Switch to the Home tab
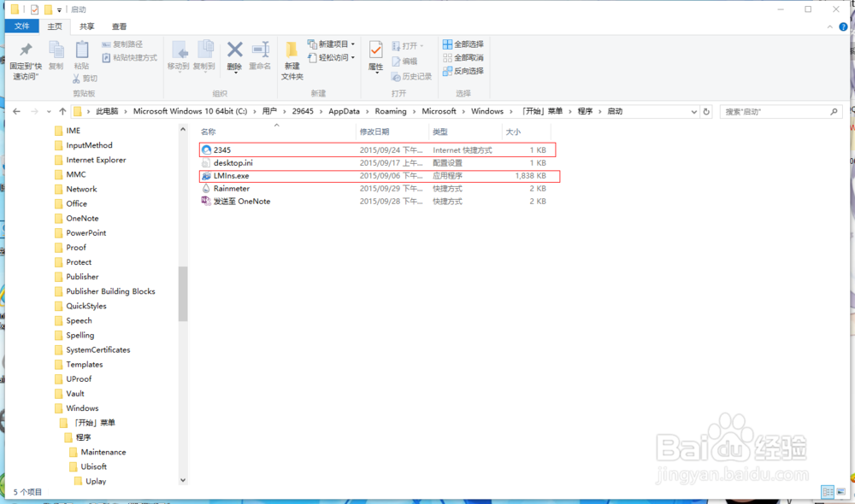The image size is (855, 504). [x=55, y=26]
